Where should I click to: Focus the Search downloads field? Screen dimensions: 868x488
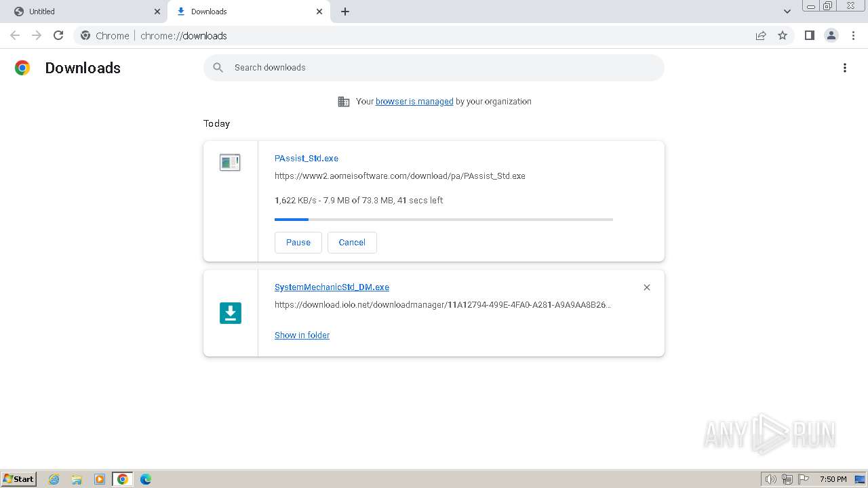(434, 68)
